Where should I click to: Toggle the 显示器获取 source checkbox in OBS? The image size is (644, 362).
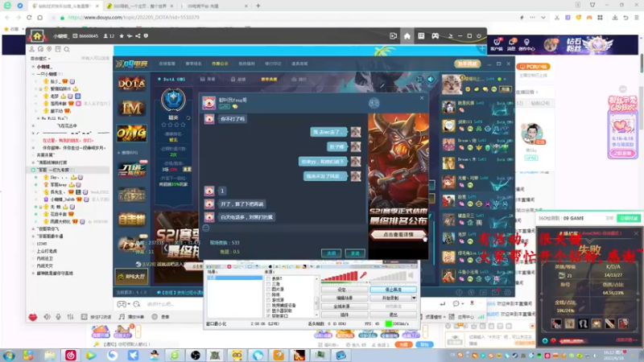point(268,311)
